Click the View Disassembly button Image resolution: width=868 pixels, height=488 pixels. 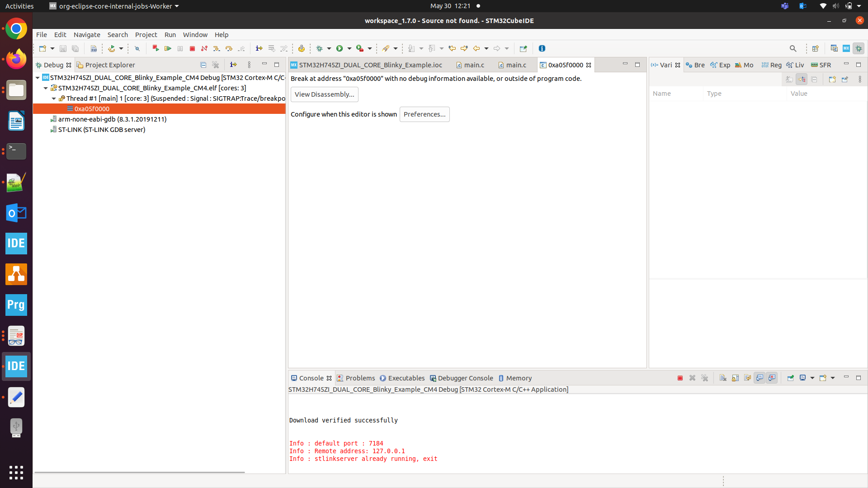(324, 94)
